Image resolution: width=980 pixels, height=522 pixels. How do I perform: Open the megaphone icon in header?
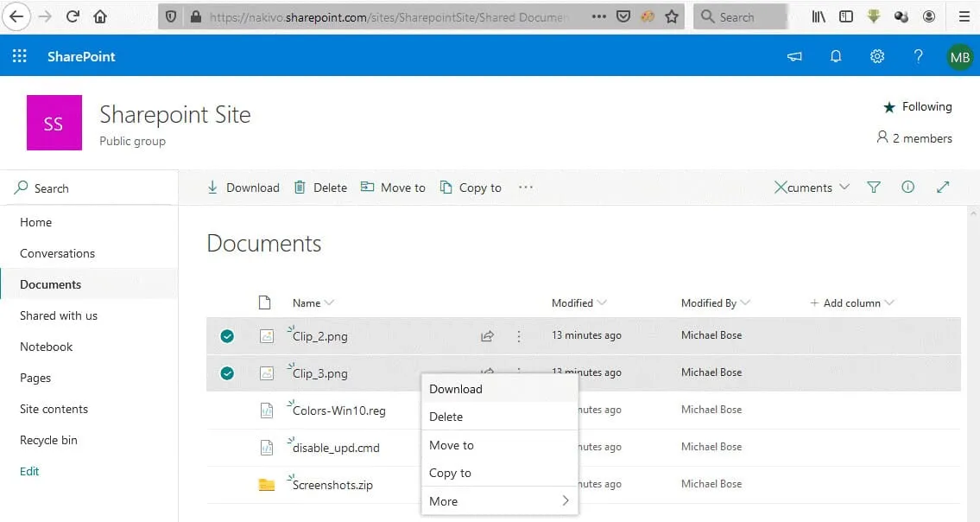[794, 56]
